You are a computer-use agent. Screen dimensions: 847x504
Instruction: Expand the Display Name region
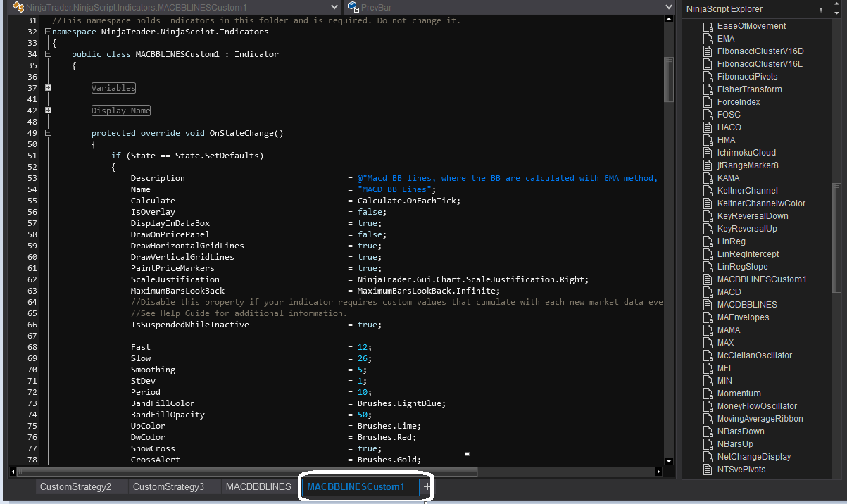(48, 111)
